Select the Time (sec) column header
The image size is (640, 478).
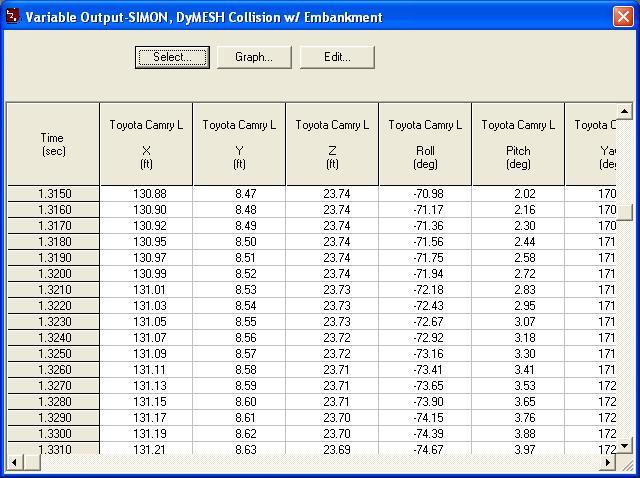tap(53, 144)
